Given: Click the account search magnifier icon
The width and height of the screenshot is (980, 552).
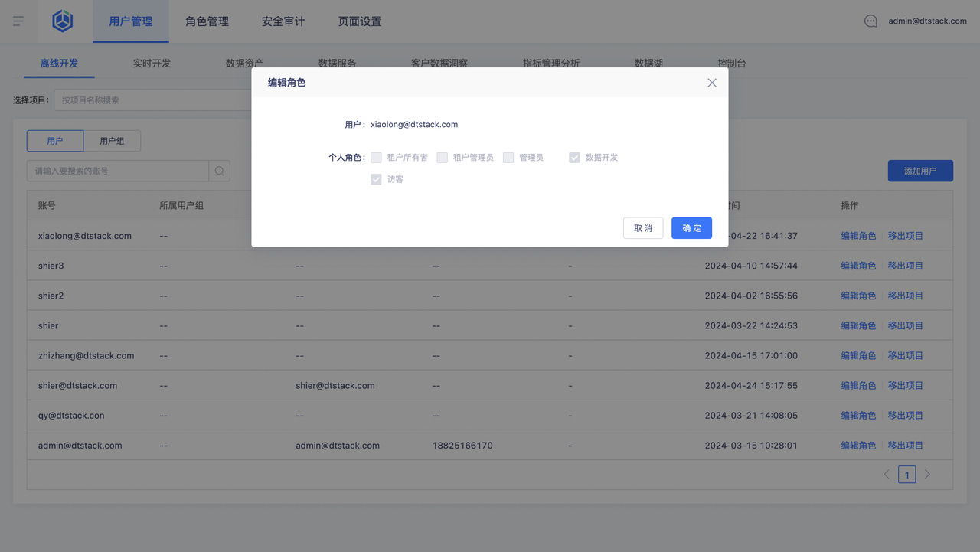Looking at the screenshot, I should click(x=220, y=171).
